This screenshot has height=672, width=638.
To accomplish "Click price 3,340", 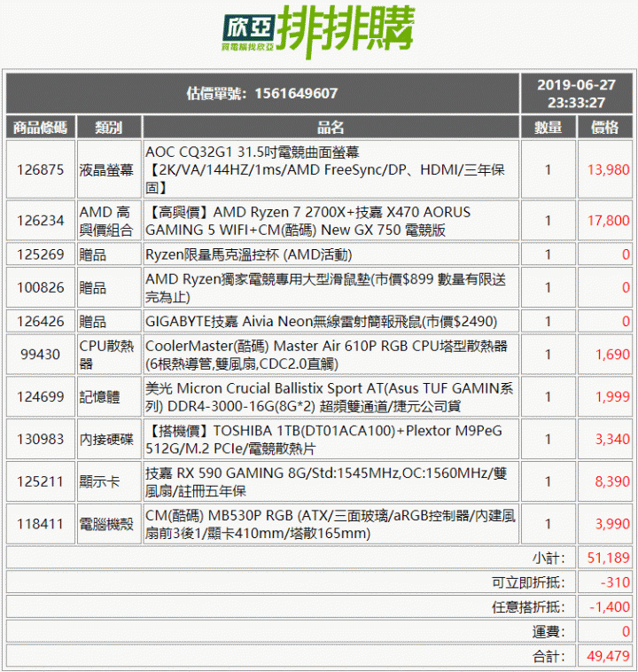I will [612, 439].
